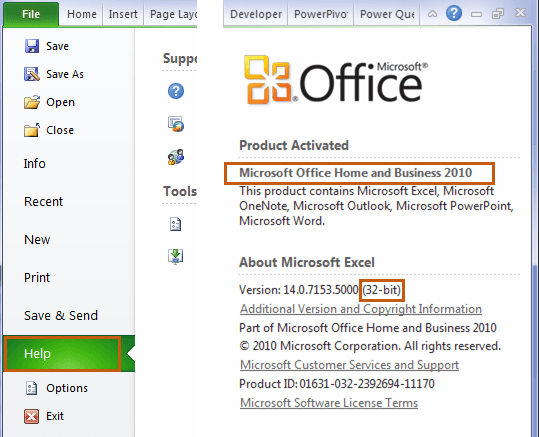Click the Save As icon
539x437 pixels.
(x=32, y=74)
